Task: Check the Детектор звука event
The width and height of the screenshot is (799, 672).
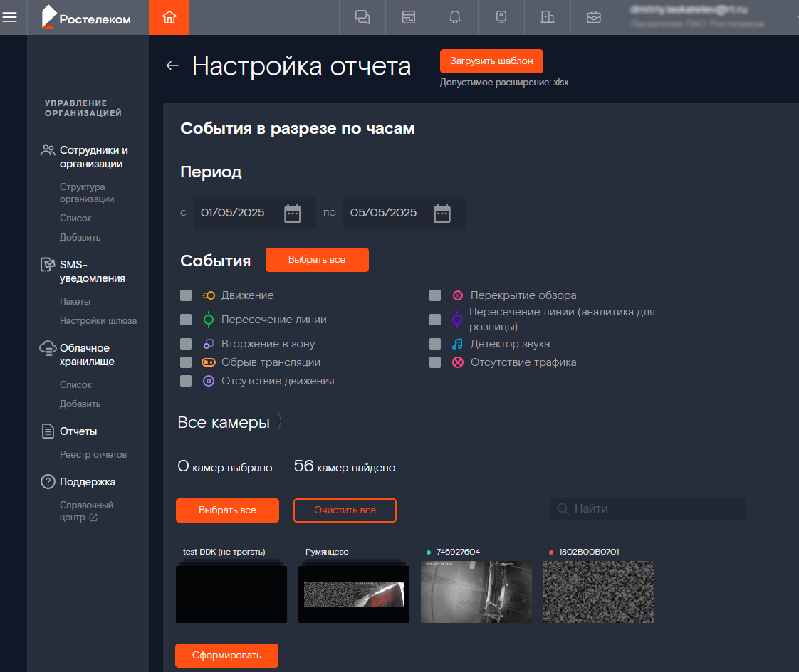Action: (435, 344)
